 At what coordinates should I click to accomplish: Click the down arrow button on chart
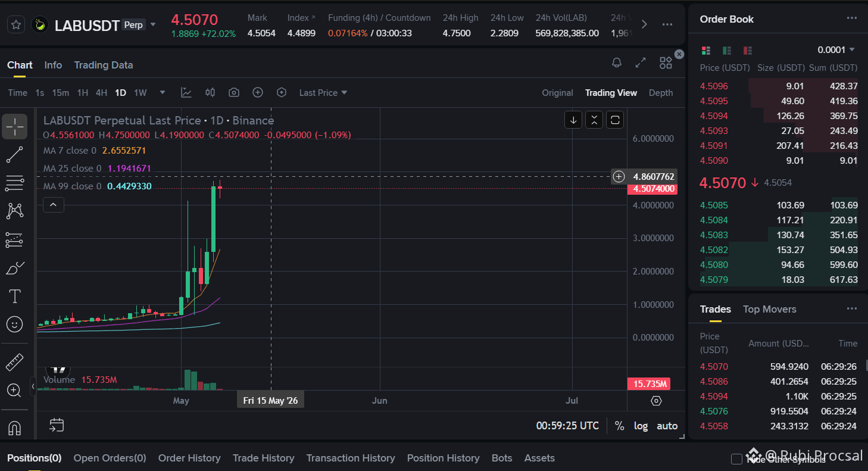click(573, 120)
